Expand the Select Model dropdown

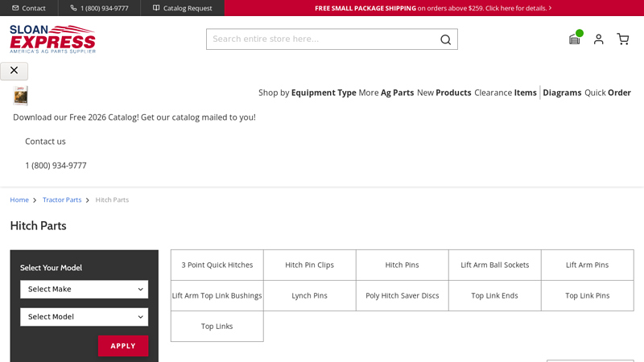[84, 317]
